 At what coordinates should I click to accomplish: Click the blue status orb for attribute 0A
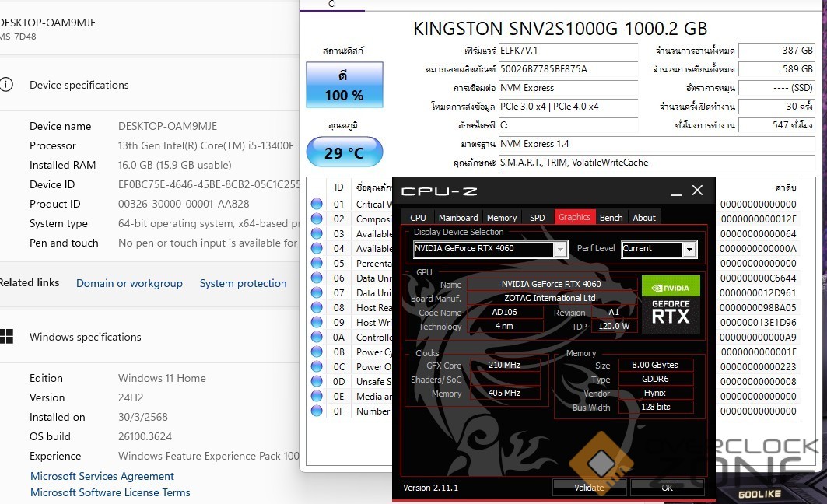(317, 338)
